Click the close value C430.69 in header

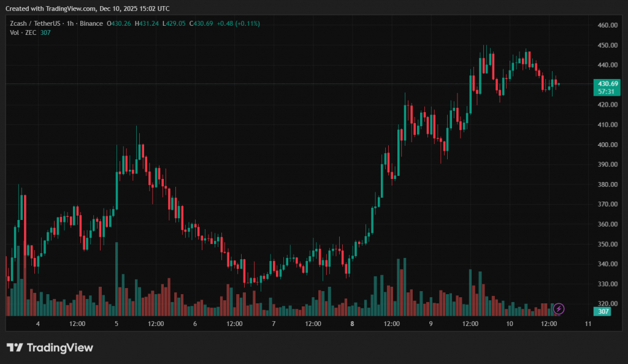pos(201,24)
